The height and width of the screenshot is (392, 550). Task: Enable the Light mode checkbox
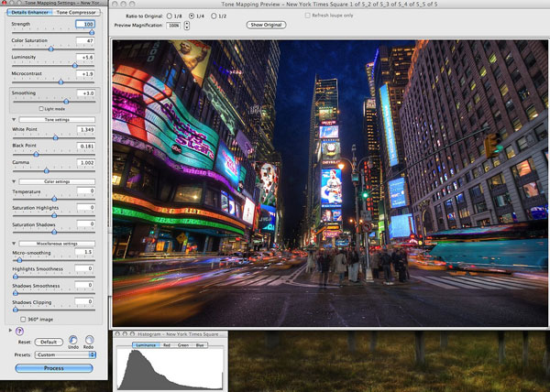[41, 108]
